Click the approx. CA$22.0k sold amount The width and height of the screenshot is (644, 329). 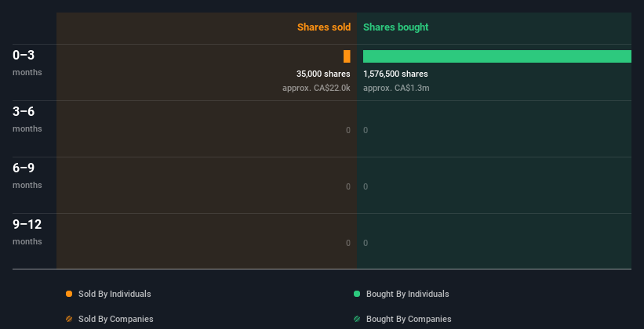click(x=316, y=88)
